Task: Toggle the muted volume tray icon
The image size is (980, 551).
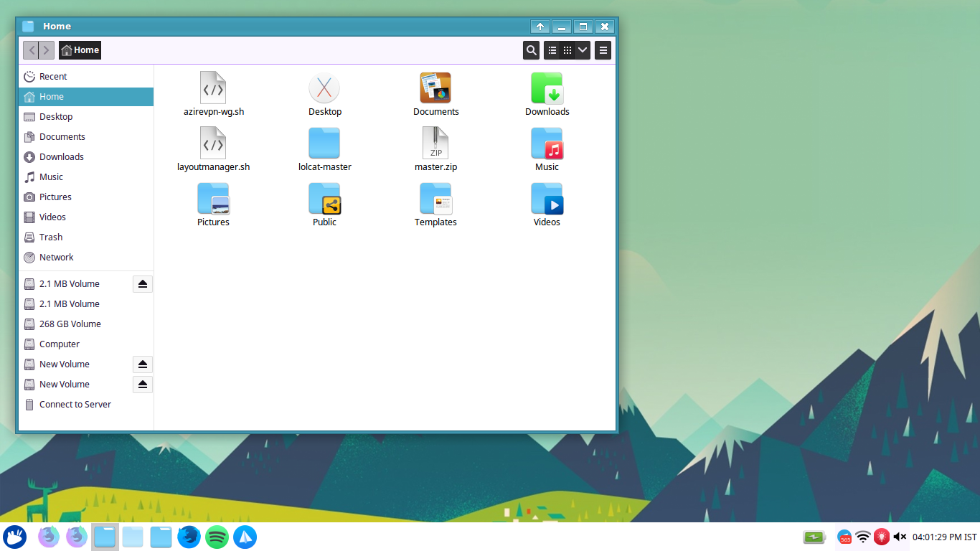Action: coord(900,537)
